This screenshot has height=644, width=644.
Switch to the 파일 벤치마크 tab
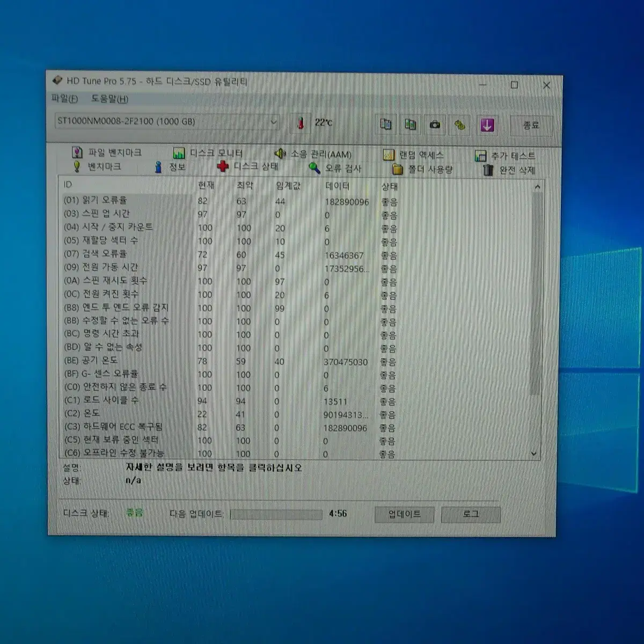107,152
